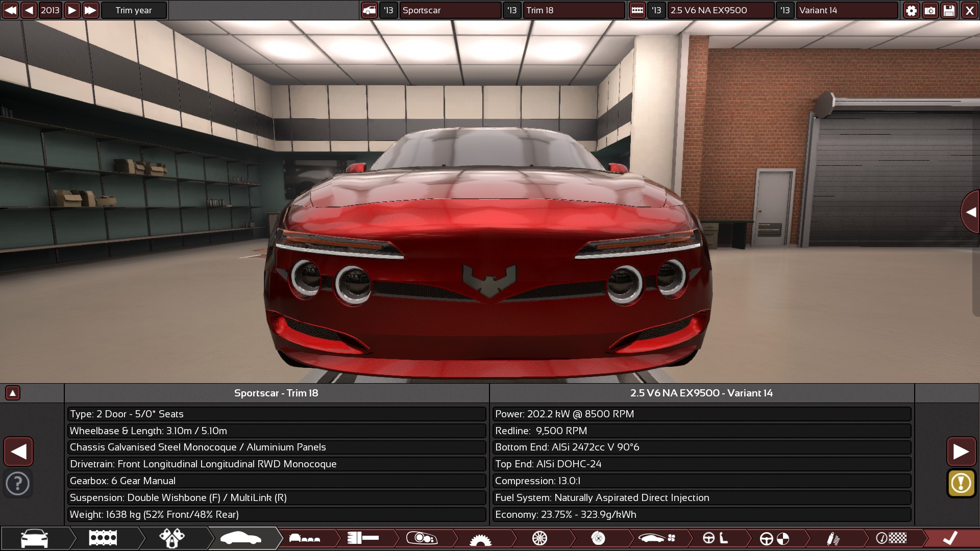Open the brake disc tab
This screenshot has width=980, height=551.
tap(598, 538)
